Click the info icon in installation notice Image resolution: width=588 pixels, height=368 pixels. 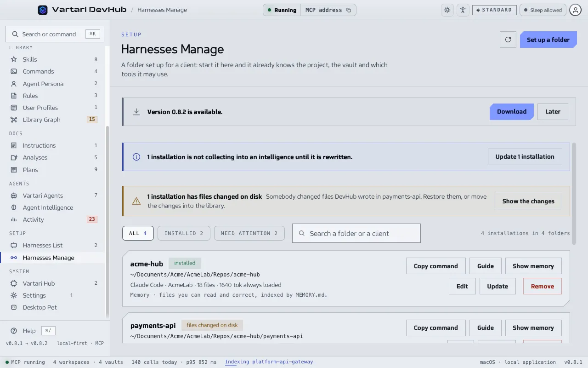(x=136, y=157)
